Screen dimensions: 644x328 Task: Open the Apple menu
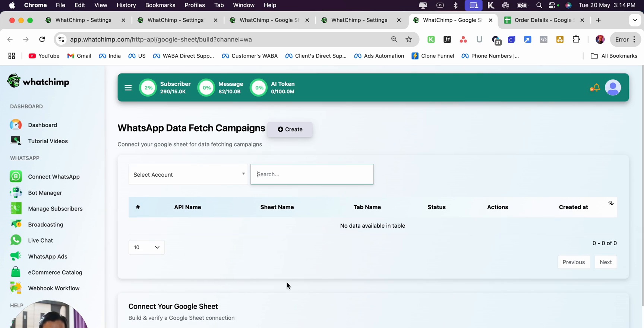[x=12, y=5]
